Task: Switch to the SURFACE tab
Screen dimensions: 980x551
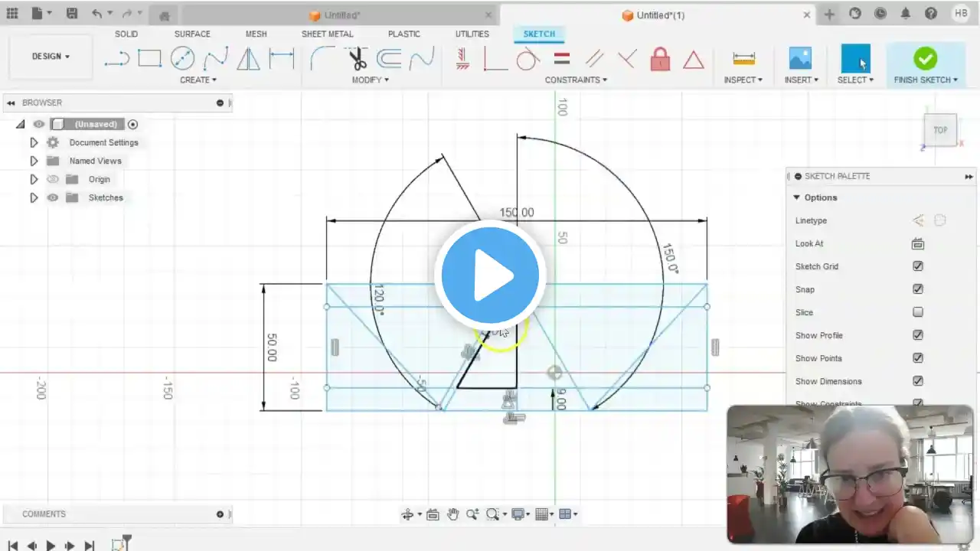Action: (x=192, y=34)
